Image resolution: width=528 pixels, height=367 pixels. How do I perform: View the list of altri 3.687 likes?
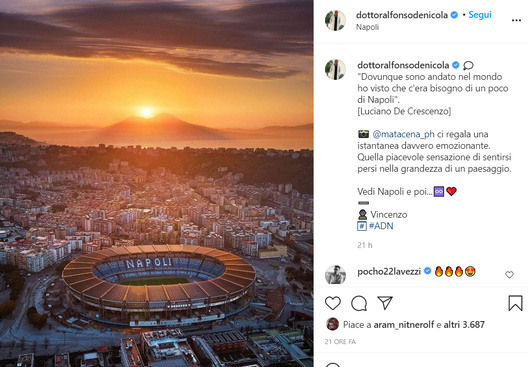[x=464, y=325]
